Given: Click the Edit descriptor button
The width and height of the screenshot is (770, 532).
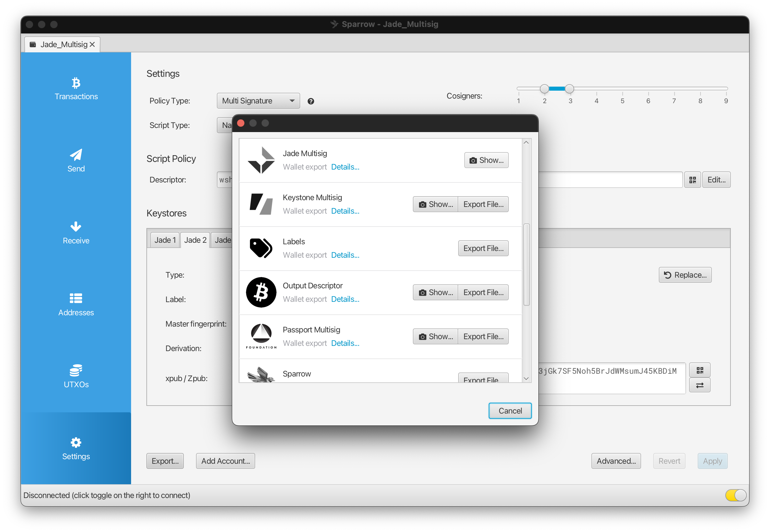Looking at the screenshot, I should [716, 180].
